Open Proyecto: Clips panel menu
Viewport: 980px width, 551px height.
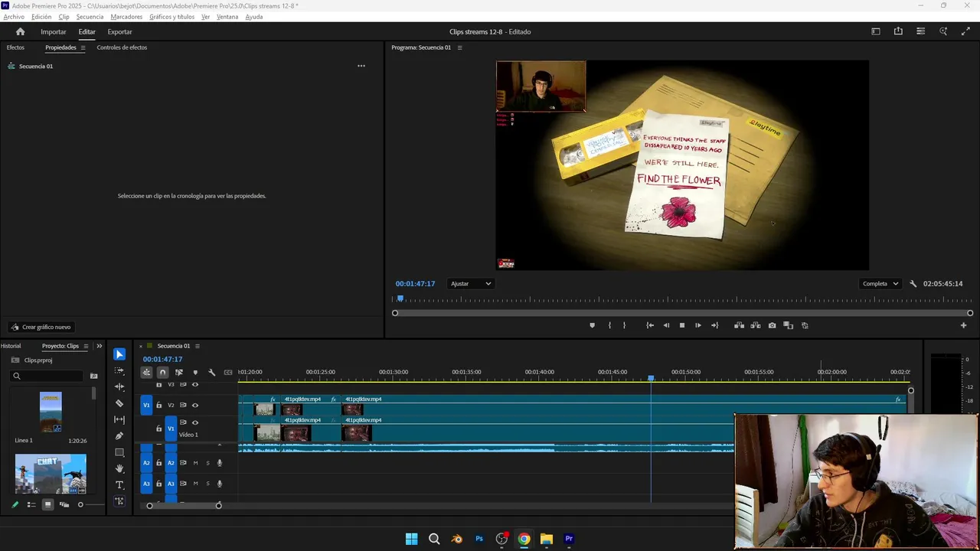tap(86, 346)
